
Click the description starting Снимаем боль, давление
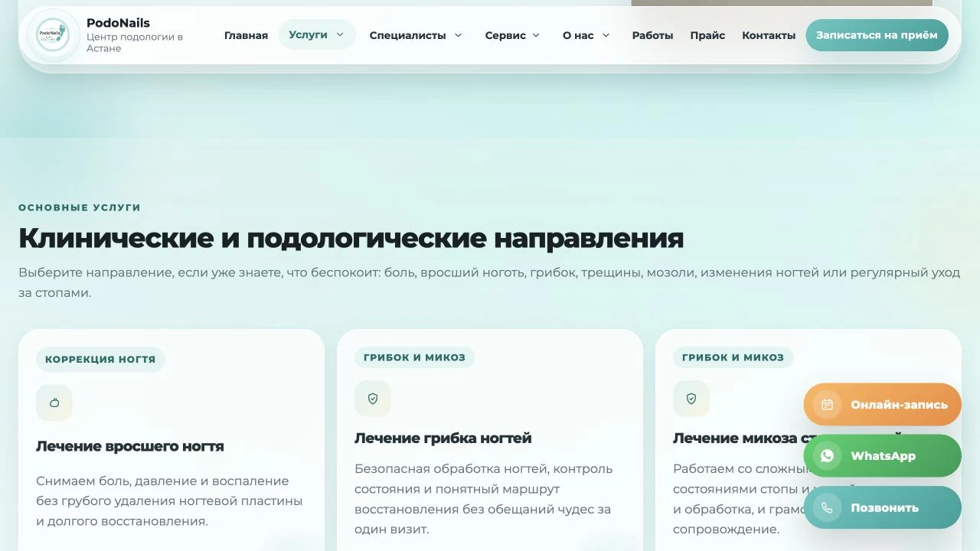point(169,501)
